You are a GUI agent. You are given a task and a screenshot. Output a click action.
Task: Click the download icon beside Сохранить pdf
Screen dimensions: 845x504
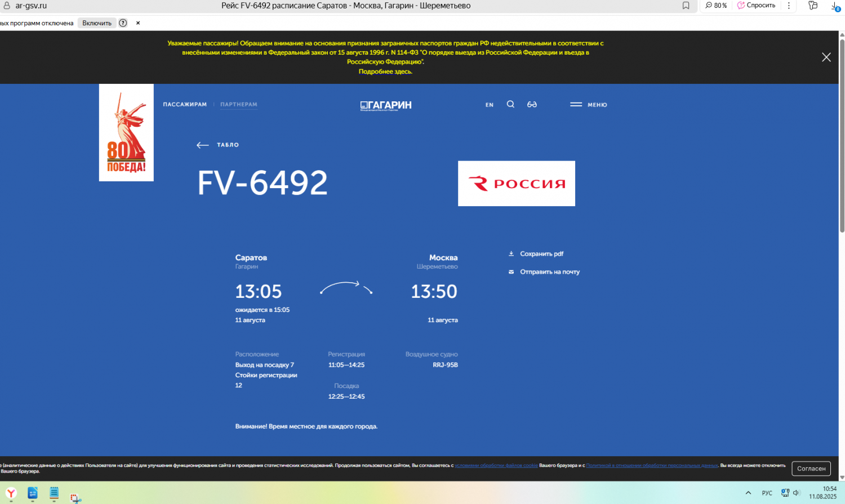click(x=511, y=254)
